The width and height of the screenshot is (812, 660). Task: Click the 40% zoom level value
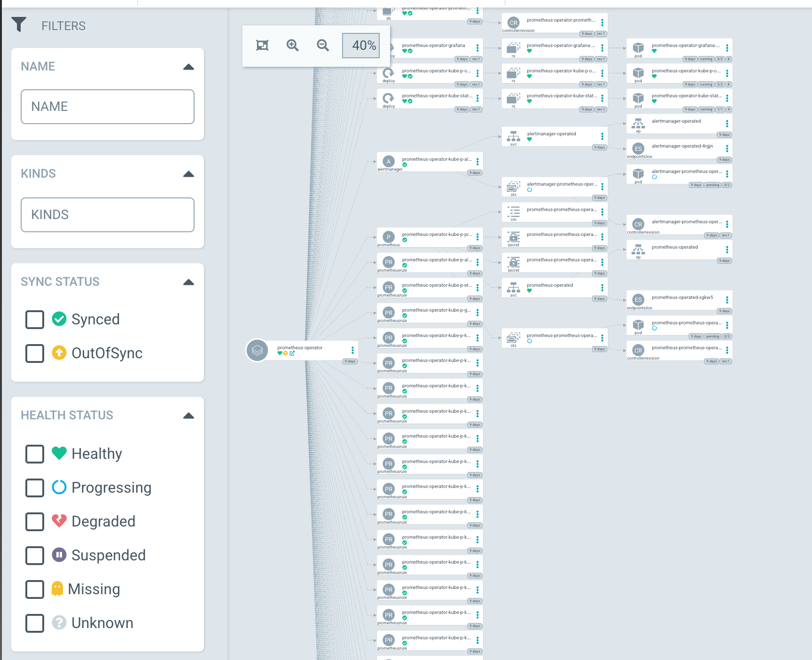[361, 46]
